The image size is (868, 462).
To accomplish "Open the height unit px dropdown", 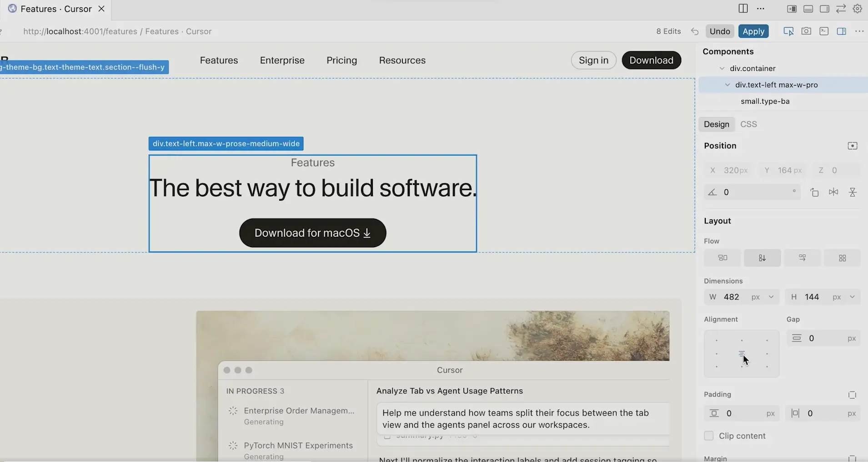I will click(844, 297).
